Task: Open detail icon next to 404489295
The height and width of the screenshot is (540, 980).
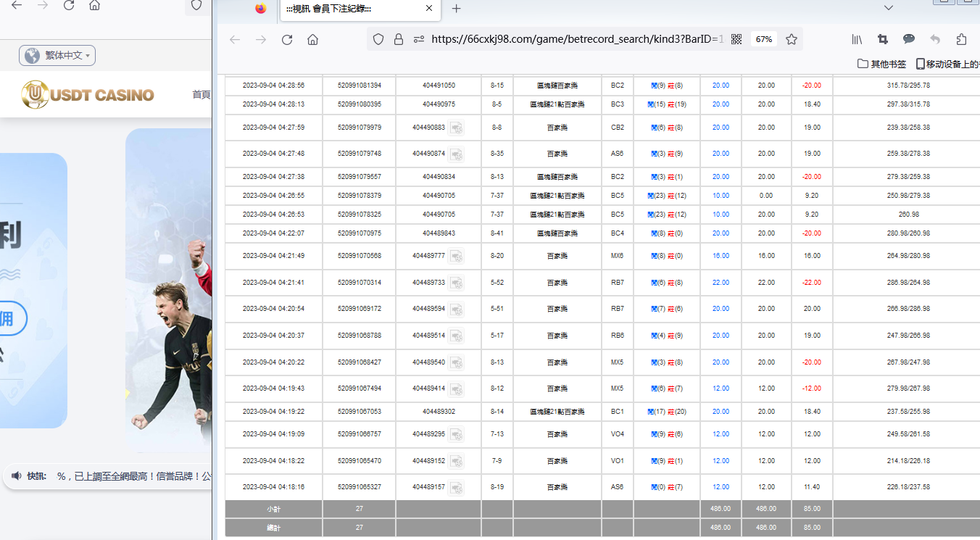Action: pyautogui.click(x=456, y=434)
